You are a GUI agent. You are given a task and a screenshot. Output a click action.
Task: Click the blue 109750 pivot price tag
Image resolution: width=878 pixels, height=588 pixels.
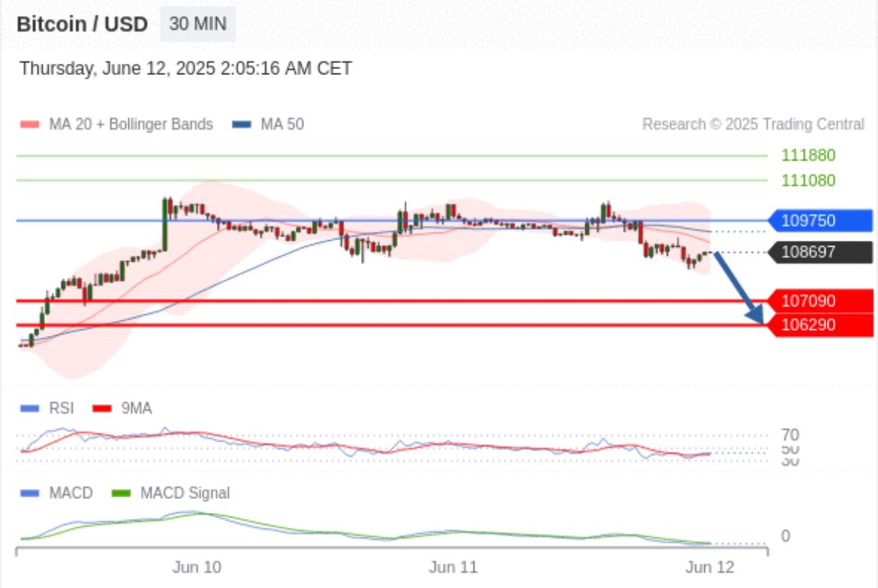[x=821, y=220]
